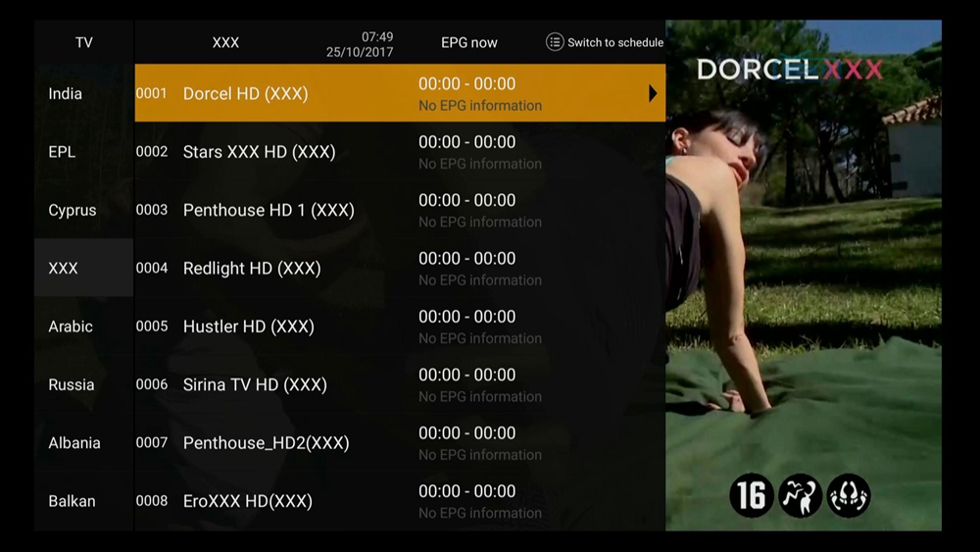Select channel 0005 in the list
Screen dimensions: 980x552
coord(400,326)
